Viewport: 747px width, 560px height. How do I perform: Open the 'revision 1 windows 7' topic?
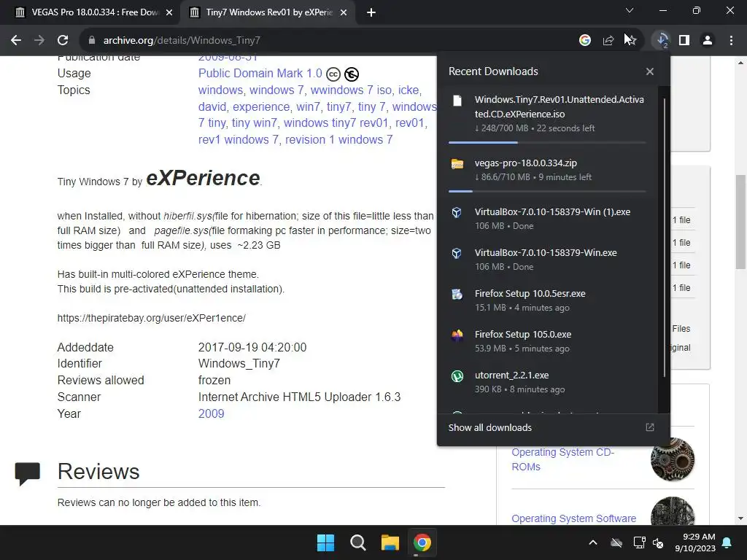pyautogui.click(x=338, y=139)
